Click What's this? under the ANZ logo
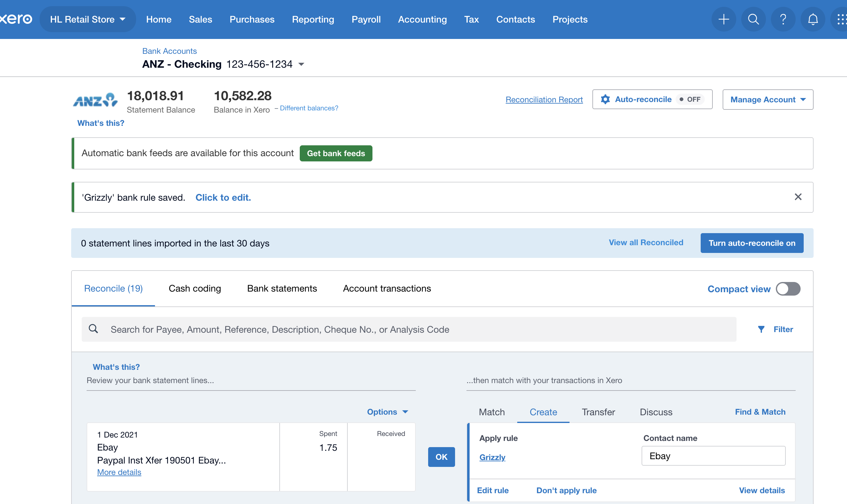This screenshot has width=847, height=504. (x=101, y=123)
